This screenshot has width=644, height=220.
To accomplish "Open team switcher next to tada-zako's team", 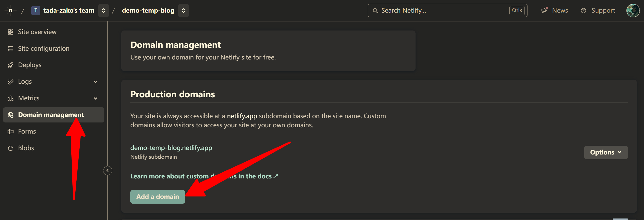I will tap(103, 11).
